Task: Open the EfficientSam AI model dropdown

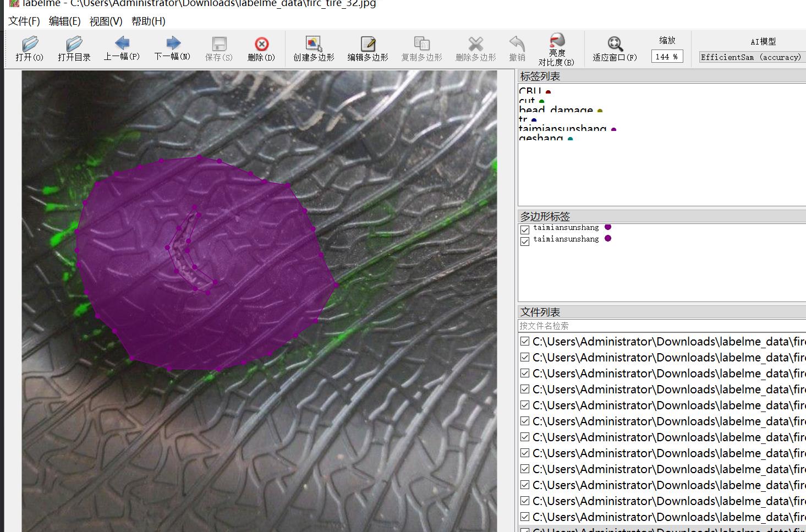Action: (x=752, y=57)
